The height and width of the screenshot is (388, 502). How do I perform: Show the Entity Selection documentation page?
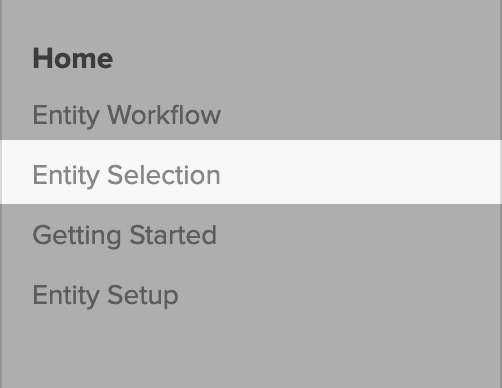click(251, 172)
